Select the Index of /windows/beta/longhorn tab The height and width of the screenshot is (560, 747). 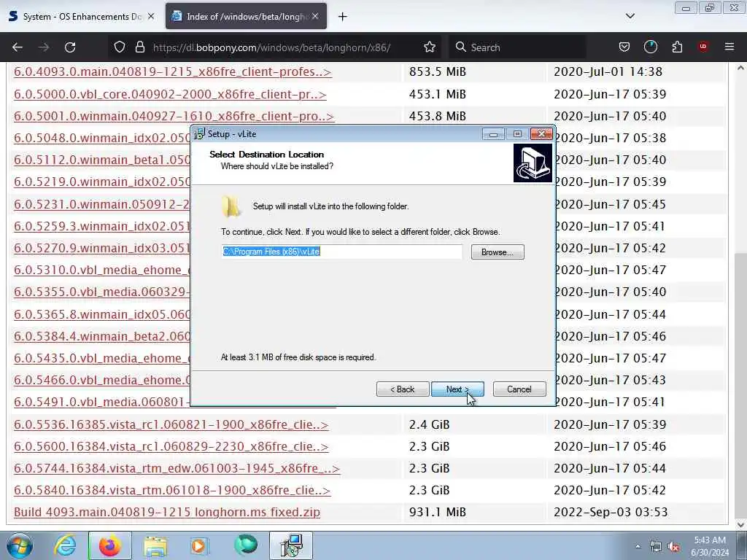click(x=246, y=17)
